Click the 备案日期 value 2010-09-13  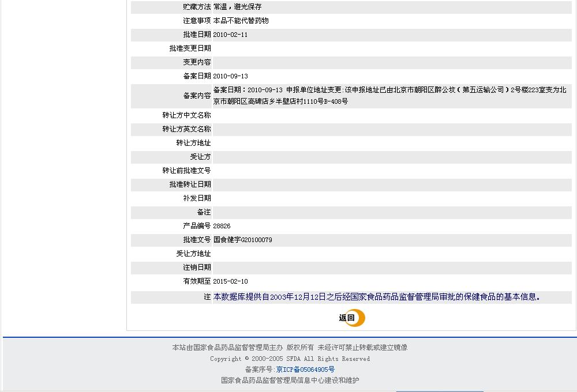(x=230, y=76)
